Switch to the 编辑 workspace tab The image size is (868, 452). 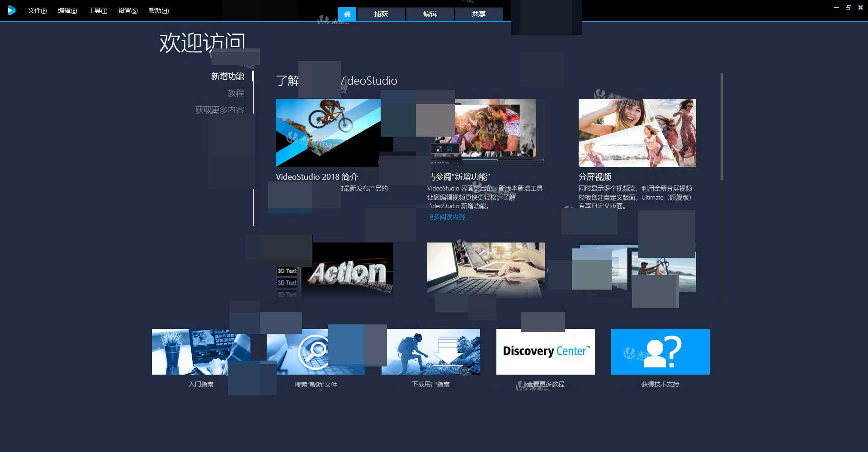click(430, 14)
